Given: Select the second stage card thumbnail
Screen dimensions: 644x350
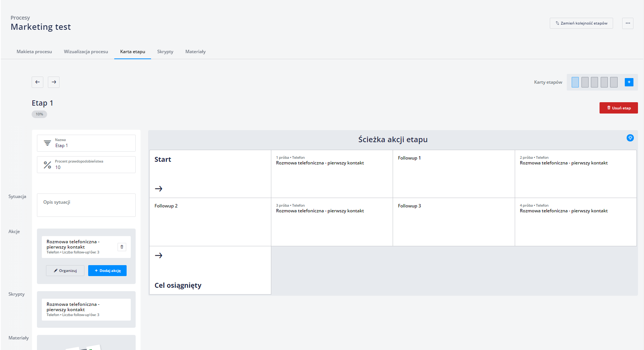Looking at the screenshot, I should [x=585, y=82].
